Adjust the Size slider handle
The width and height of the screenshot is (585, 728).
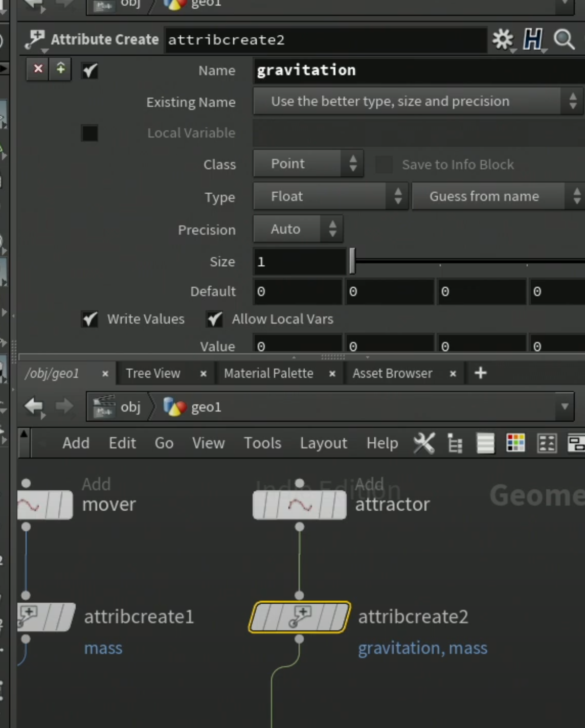[352, 261]
